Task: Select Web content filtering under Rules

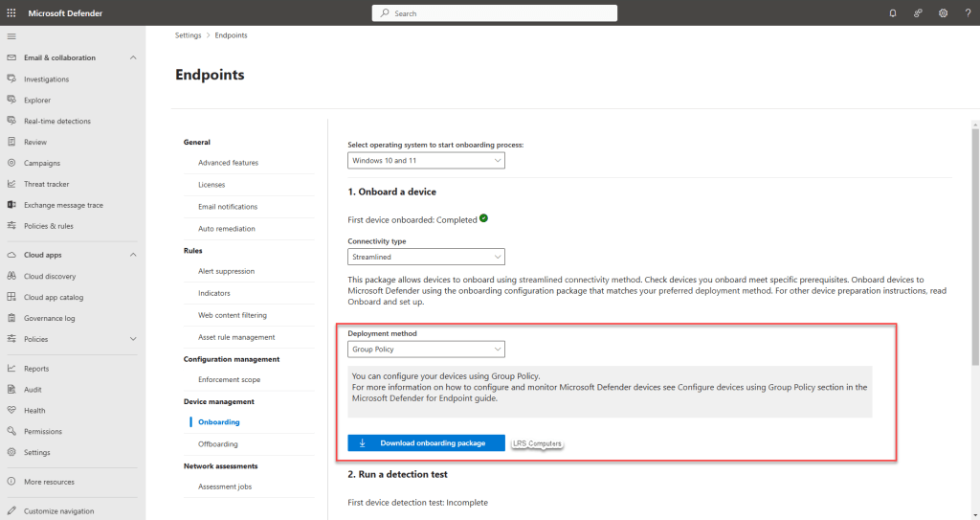Action: pos(233,315)
